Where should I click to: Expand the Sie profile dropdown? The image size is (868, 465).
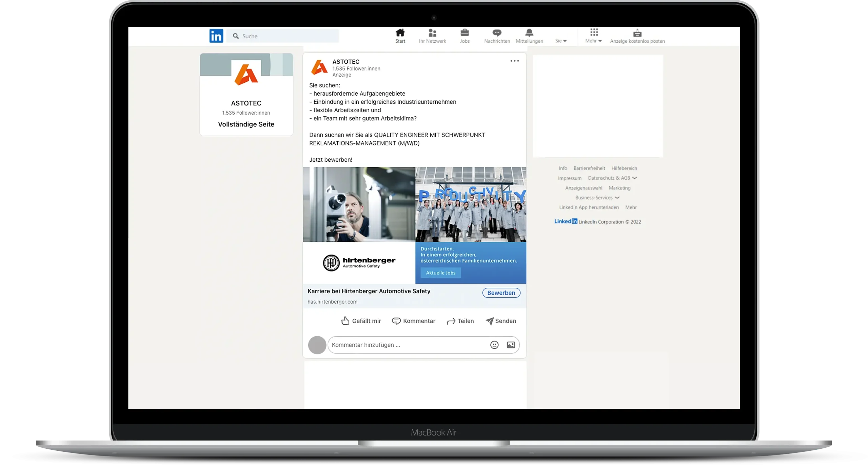[x=561, y=41]
